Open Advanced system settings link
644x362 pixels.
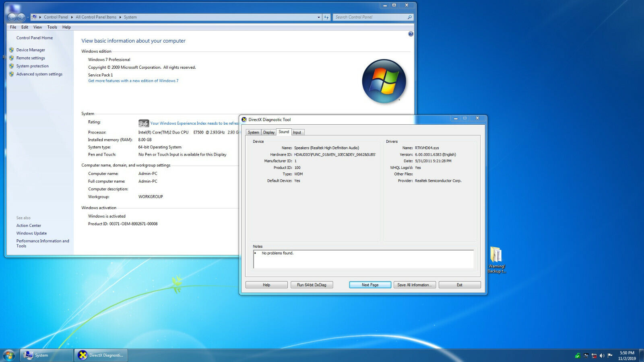point(39,74)
